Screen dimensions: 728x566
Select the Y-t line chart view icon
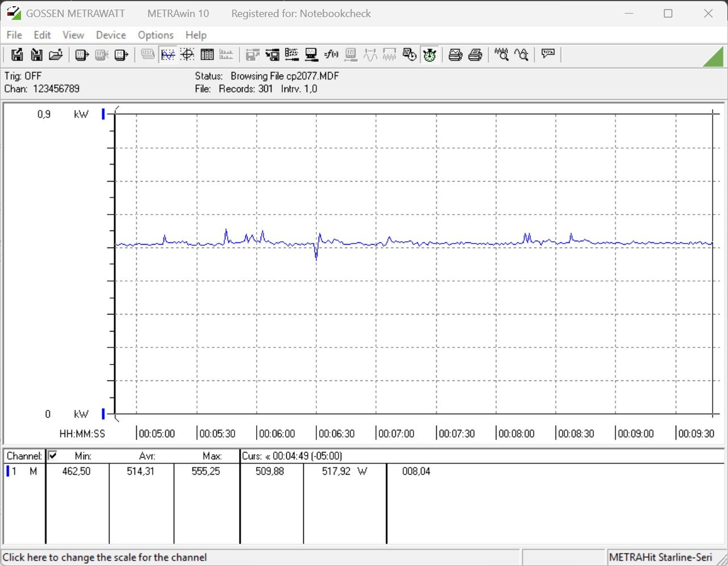(x=168, y=55)
